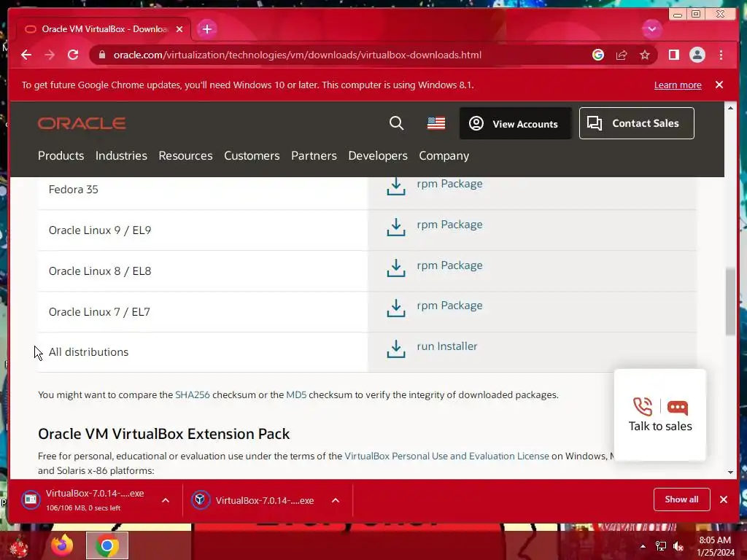This screenshot has height=560, width=747.
Task: Close the downloads bar
Action: click(x=724, y=499)
